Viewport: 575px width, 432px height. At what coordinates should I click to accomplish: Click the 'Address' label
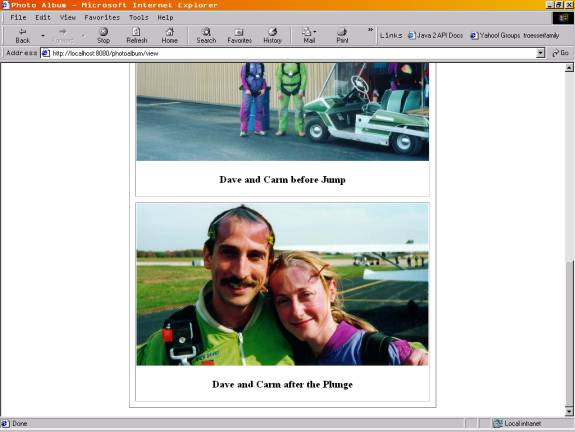pyautogui.click(x=22, y=53)
